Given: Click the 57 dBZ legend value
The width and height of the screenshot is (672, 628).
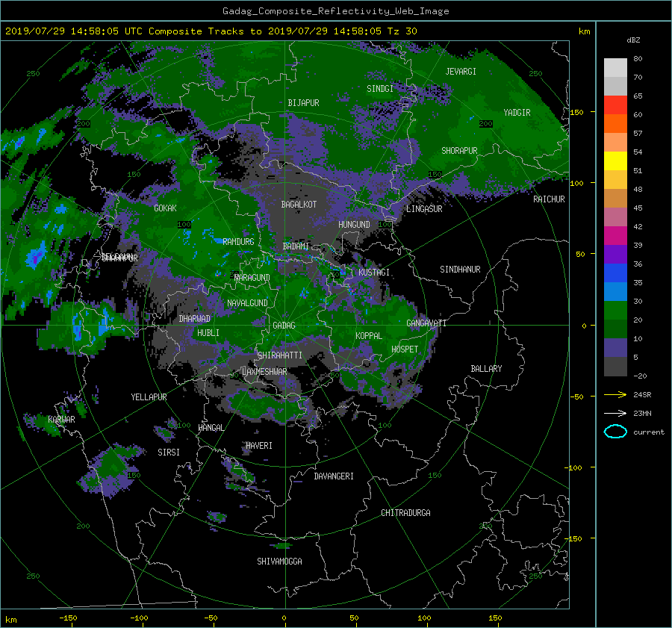Looking at the screenshot, I should (x=638, y=134).
